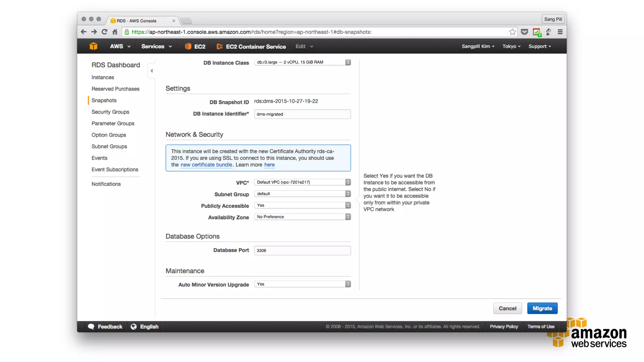
Task: Open the Services menu
Action: [156, 47]
